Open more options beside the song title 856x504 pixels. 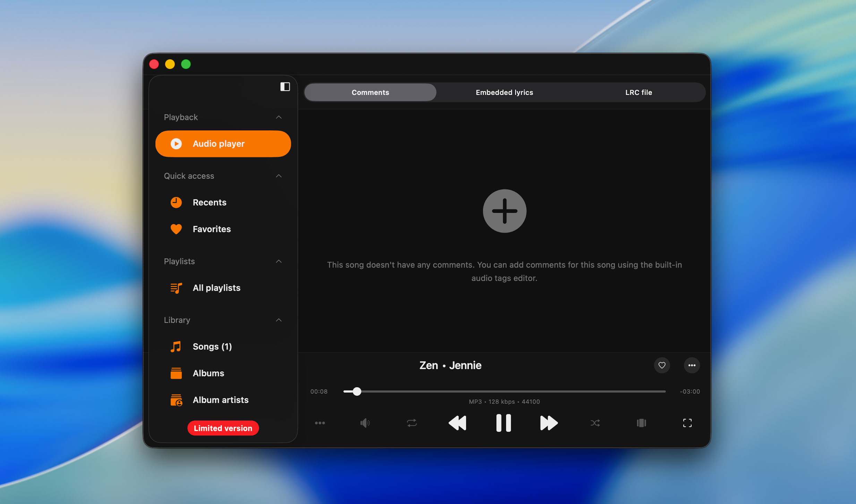(692, 365)
